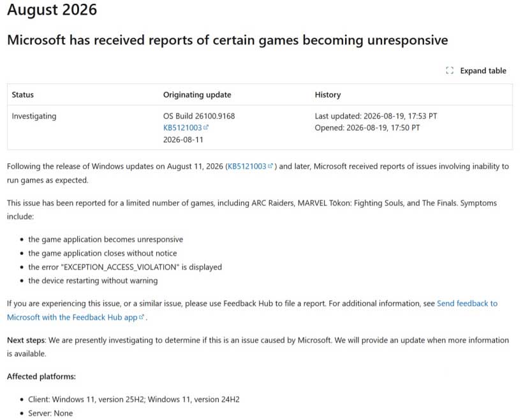Click the games becoming unresponsive headline
This screenshot has height=420, width=523.
tap(228, 40)
